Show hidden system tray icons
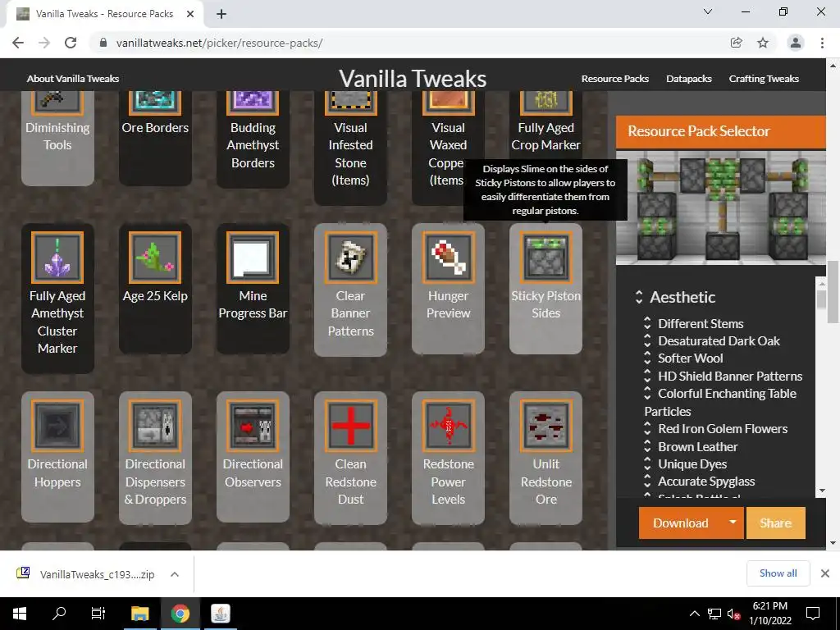This screenshot has height=630, width=840. [x=694, y=614]
